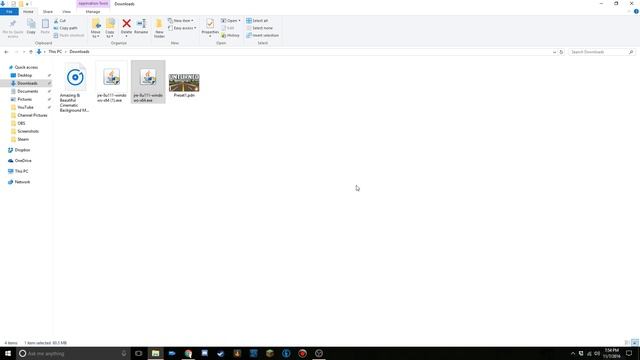Show hidden system tray icons
The width and height of the screenshot is (640, 360).
click(573, 353)
